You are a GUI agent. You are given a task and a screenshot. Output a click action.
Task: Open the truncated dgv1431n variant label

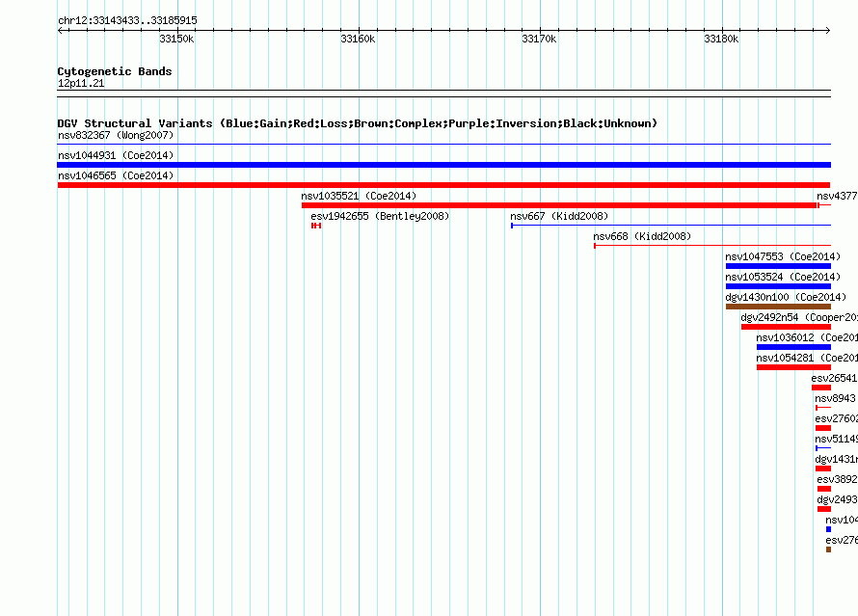pos(836,459)
